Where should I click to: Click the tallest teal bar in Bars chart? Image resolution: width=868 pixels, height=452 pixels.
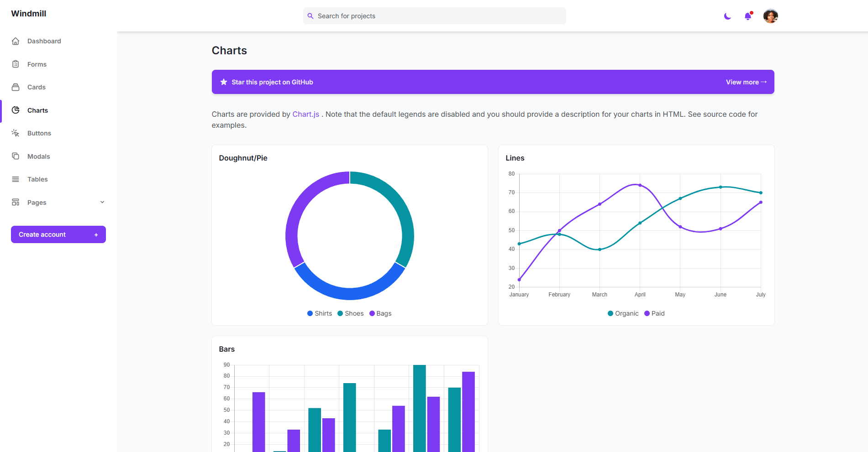[x=420, y=408]
